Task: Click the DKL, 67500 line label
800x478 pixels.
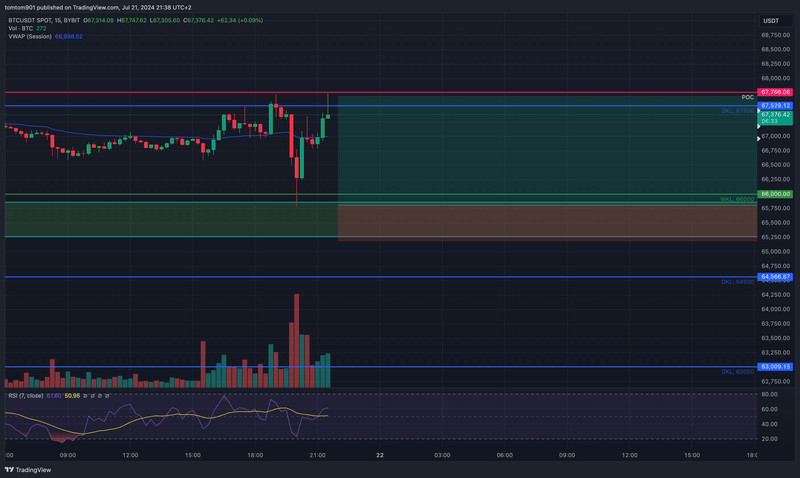Action: tap(737, 111)
